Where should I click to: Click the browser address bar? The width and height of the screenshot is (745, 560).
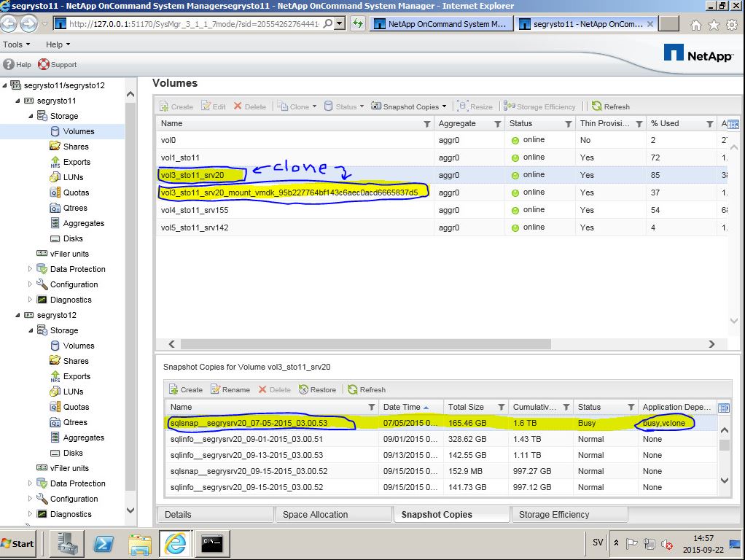(194, 23)
